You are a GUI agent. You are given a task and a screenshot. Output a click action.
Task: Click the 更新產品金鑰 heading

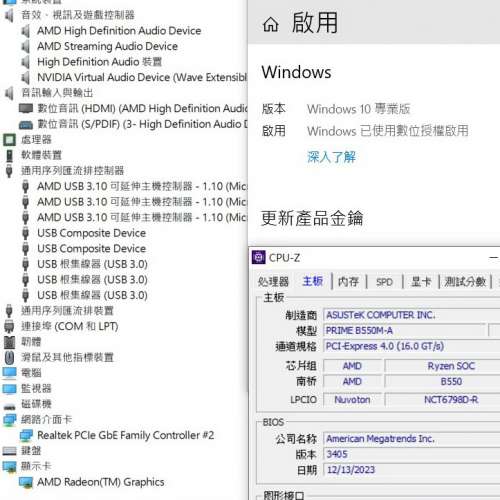(312, 219)
